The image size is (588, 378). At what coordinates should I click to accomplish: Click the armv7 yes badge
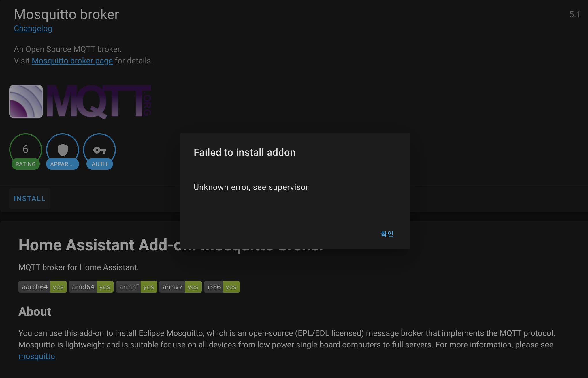[180, 287]
